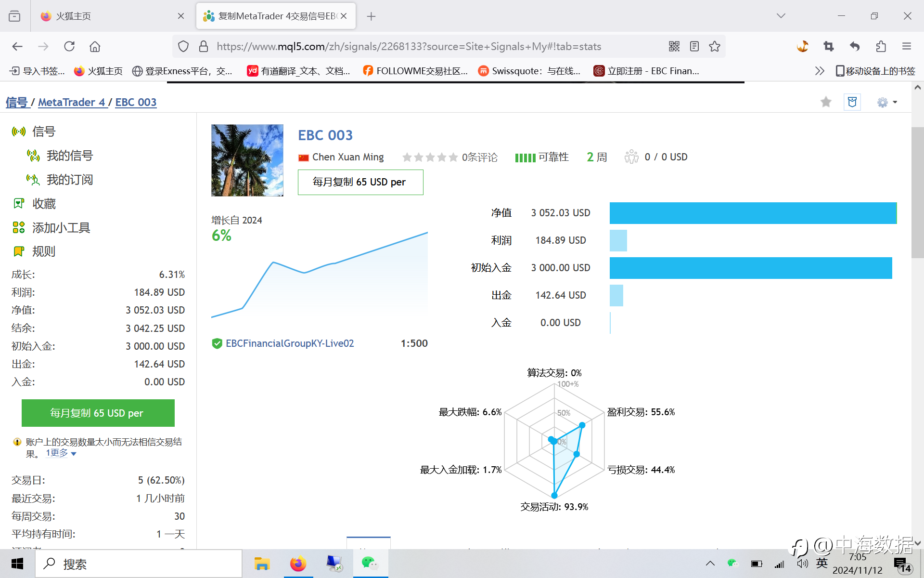Go back with browser back arrow

[x=17, y=46]
